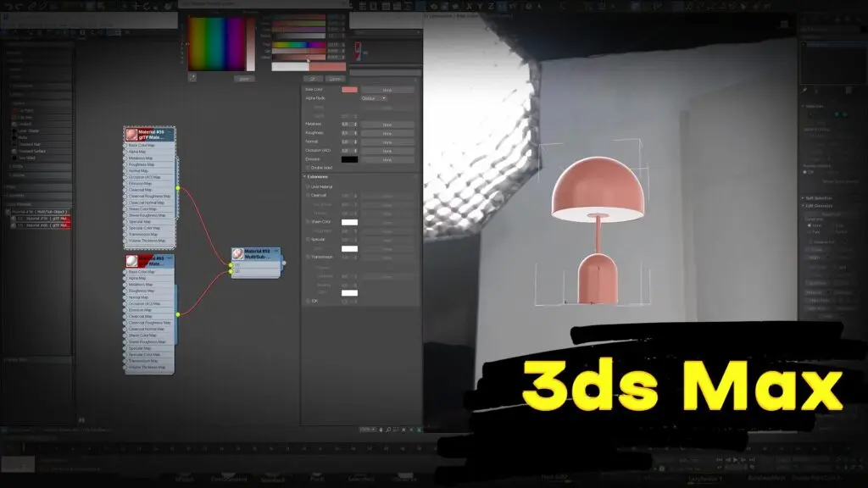Click the Y axis constraint button
This screenshot has width=868, height=488.
click(480, 7)
